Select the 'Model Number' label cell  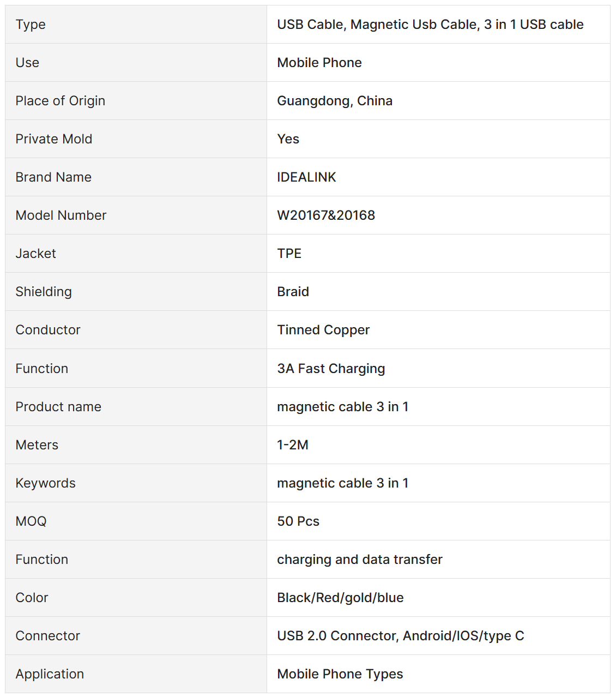point(61,215)
